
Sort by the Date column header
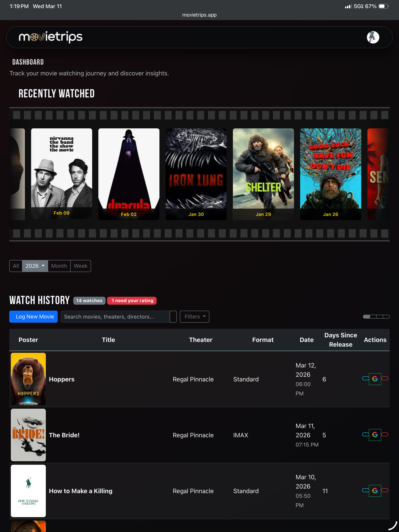pos(307,340)
